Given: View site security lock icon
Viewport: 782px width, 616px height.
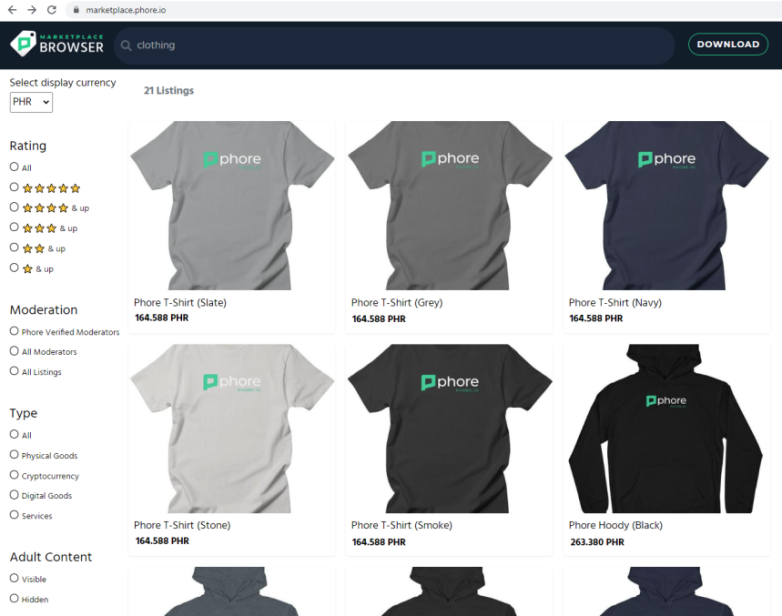Looking at the screenshot, I should tap(76, 9).
